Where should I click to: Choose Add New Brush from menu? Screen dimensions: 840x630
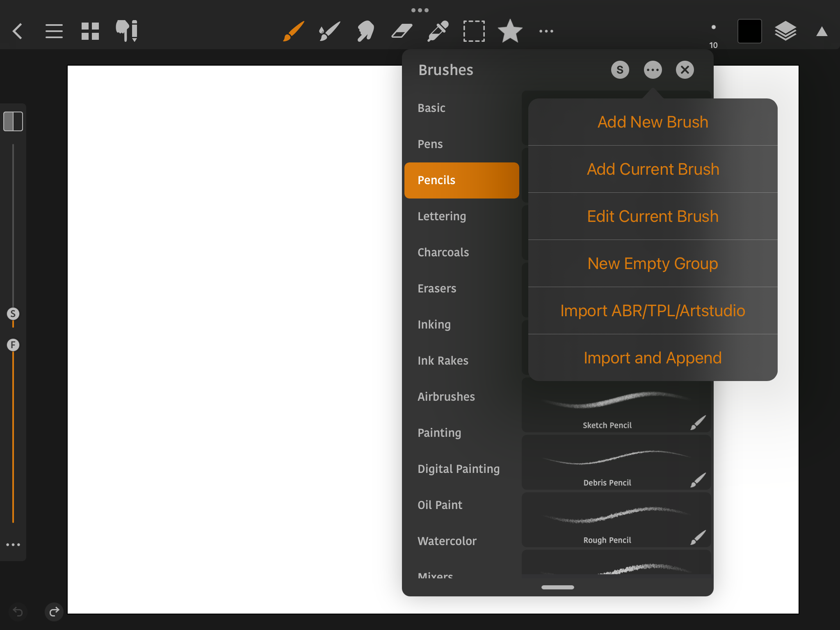click(x=653, y=122)
